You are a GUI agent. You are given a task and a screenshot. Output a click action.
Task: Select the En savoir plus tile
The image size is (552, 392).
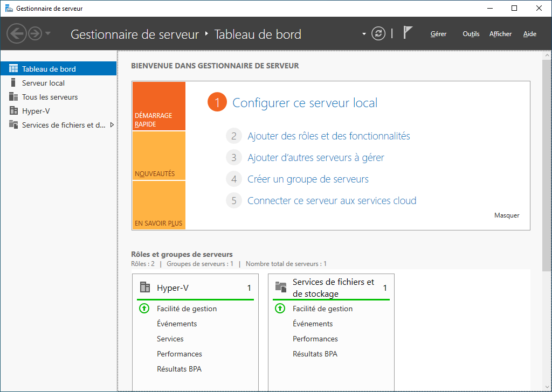tap(158, 206)
